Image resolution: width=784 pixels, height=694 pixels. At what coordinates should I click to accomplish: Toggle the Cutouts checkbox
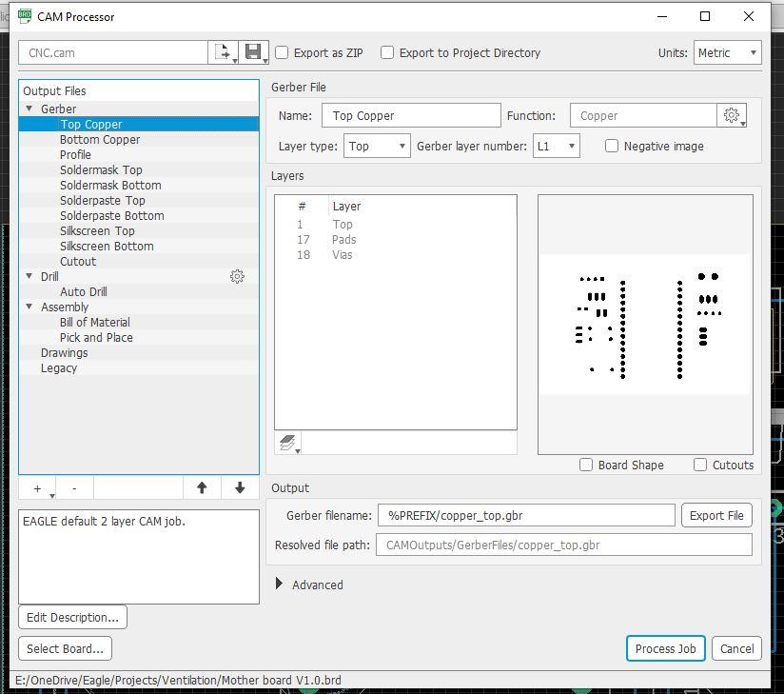pyautogui.click(x=700, y=465)
